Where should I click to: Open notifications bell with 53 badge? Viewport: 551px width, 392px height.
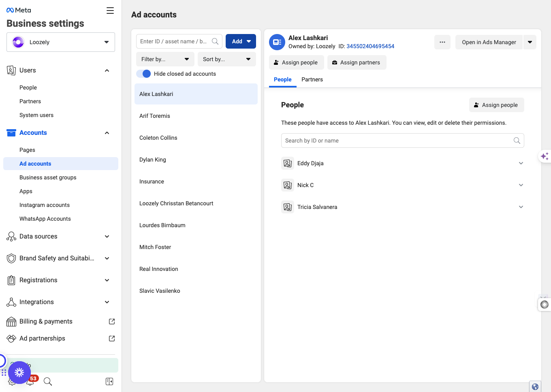click(x=30, y=381)
